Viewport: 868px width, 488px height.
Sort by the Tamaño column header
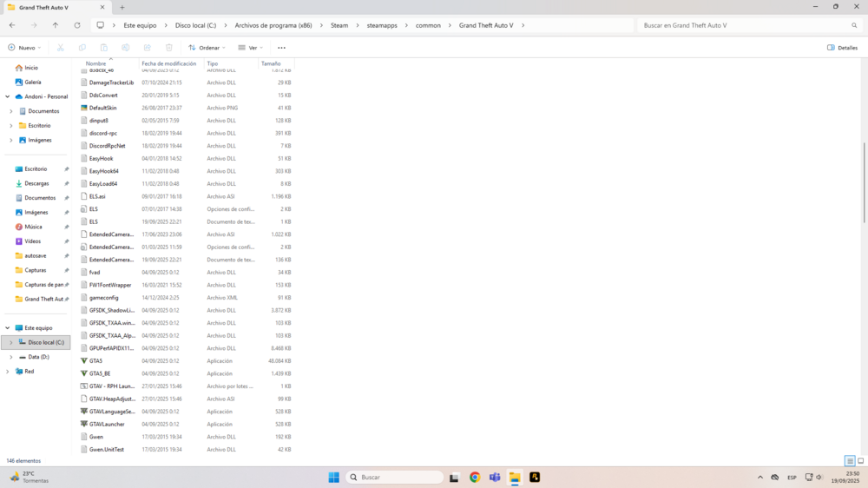click(271, 63)
